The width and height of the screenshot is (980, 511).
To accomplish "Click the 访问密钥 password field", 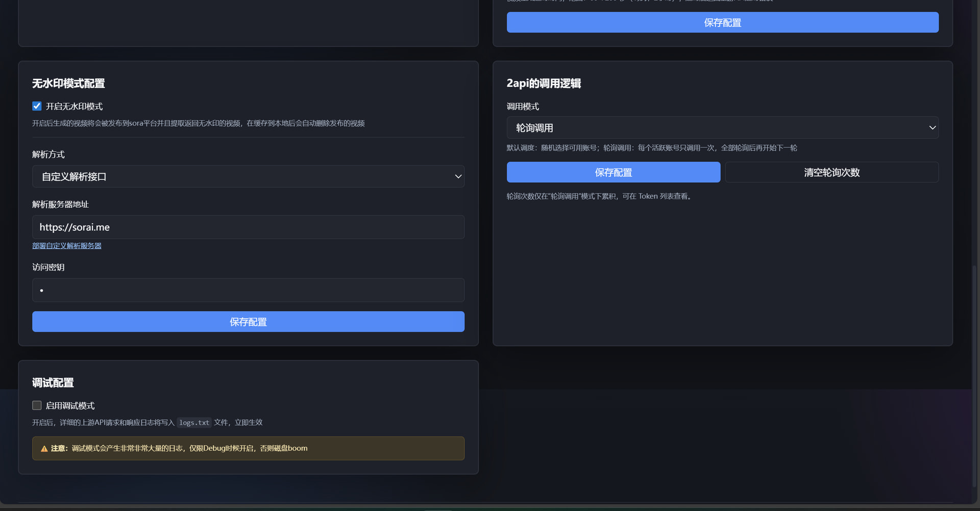I will coord(248,290).
